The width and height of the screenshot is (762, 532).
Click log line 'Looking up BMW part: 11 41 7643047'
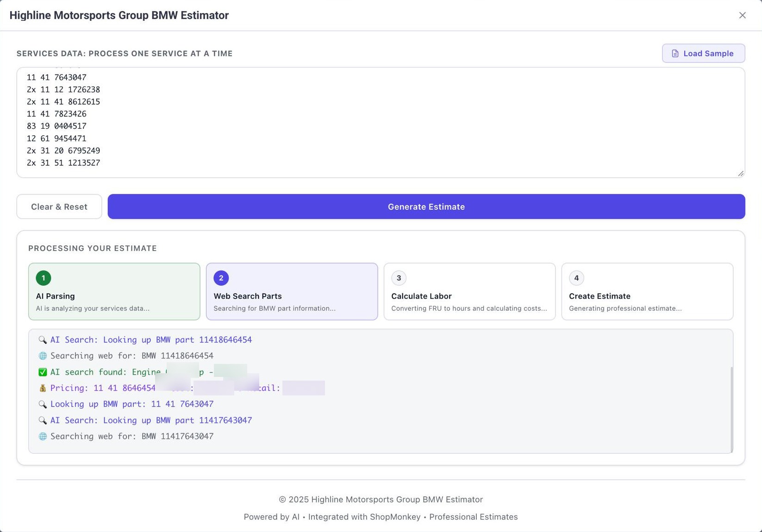click(132, 404)
